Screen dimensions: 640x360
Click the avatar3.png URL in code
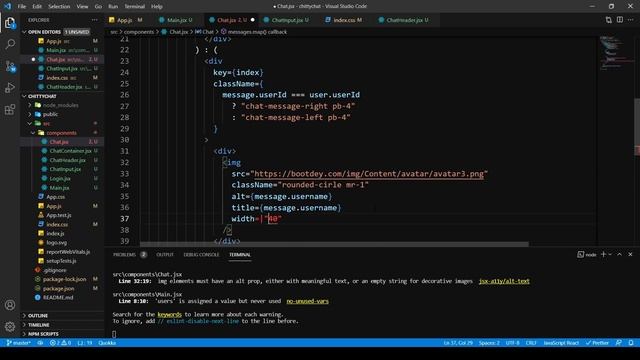point(369,174)
